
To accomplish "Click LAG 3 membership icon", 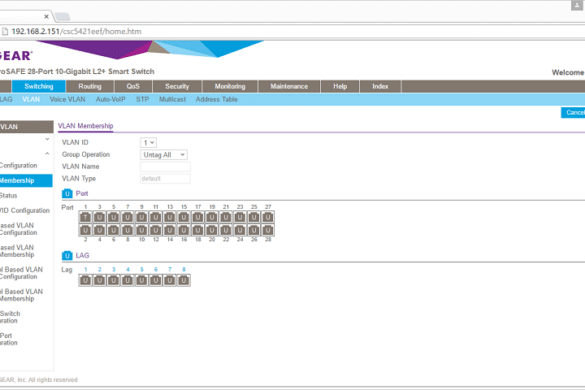I will click(113, 280).
